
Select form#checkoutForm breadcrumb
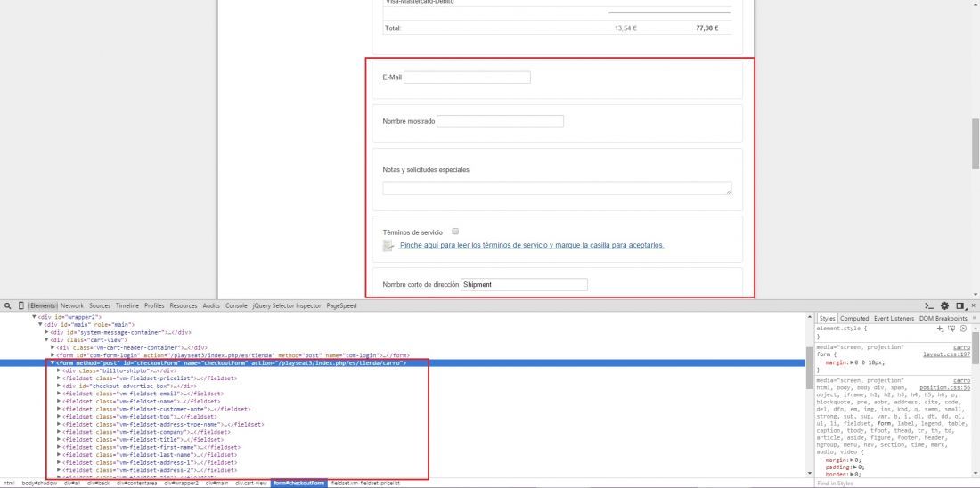pos(299,484)
